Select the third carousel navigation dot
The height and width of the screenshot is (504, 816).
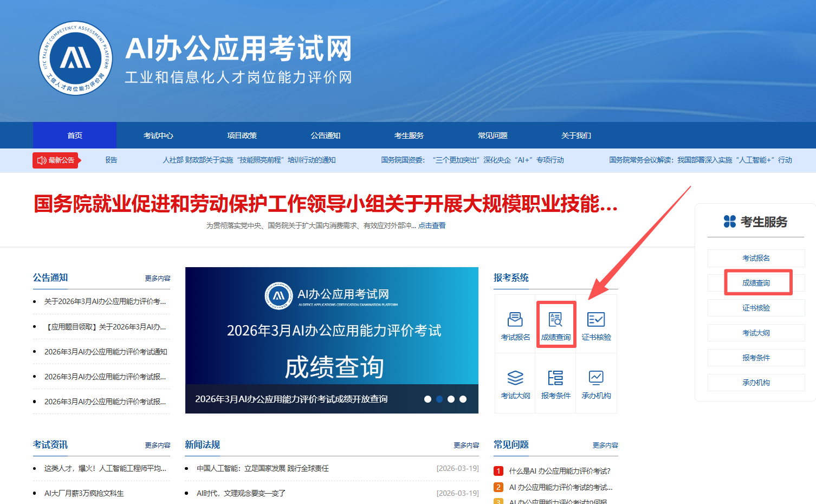[x=451, y=399]
